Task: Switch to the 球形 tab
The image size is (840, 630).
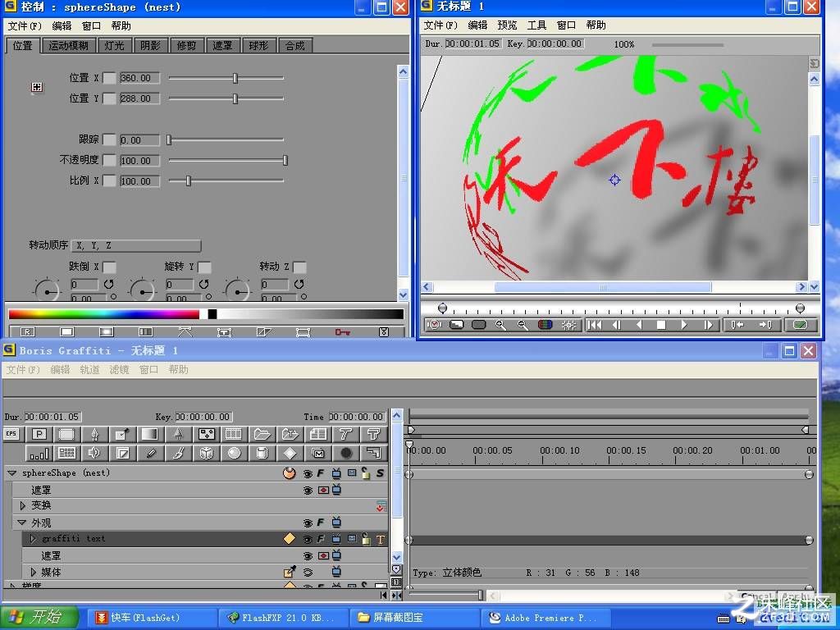Action: (x=258, y=46)
